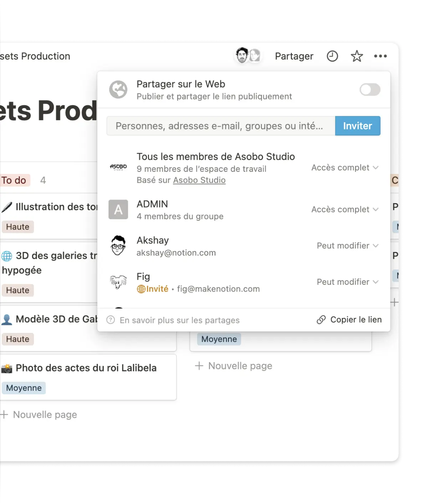
Task: Focus the people or email invite field
Action: pyautogui.click(x=220, y=126)
